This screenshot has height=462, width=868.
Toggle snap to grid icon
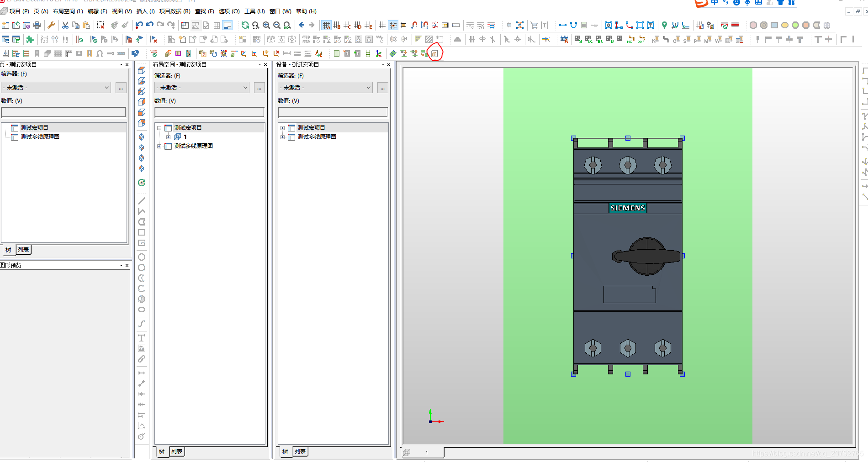(x=393, y=25)
